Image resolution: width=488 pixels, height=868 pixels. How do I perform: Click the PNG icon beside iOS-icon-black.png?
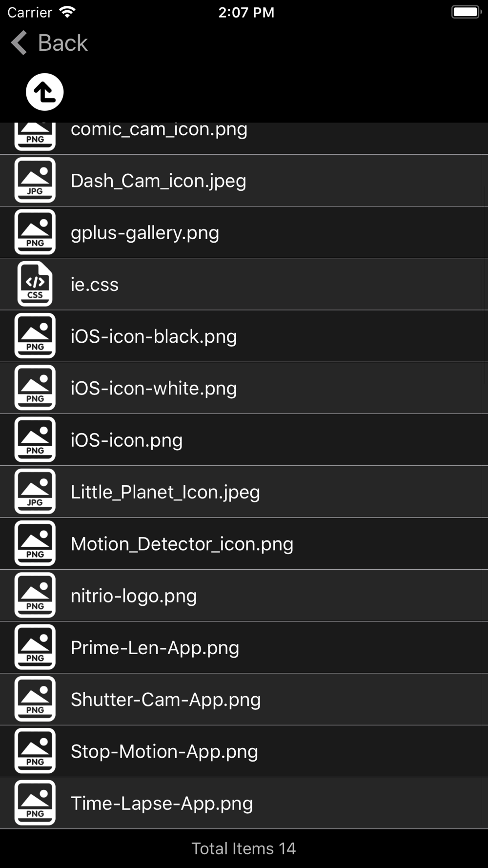(35, 336)
